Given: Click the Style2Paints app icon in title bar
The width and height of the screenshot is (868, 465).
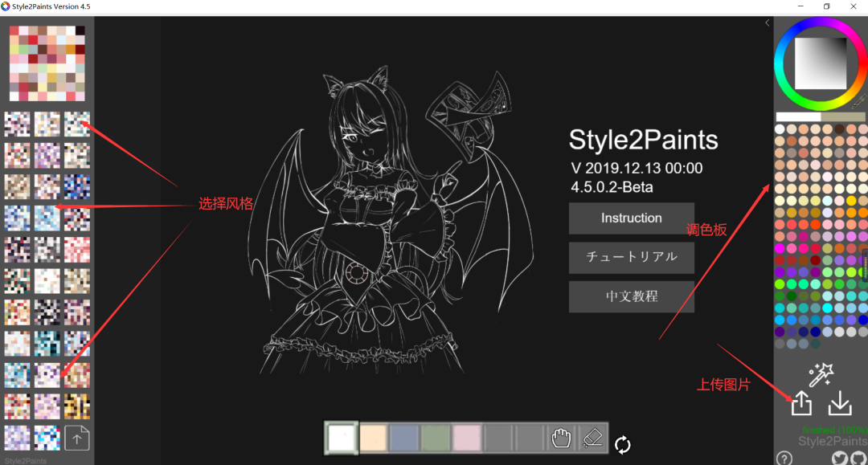Looking at the screenshot, I should point(6,6).
